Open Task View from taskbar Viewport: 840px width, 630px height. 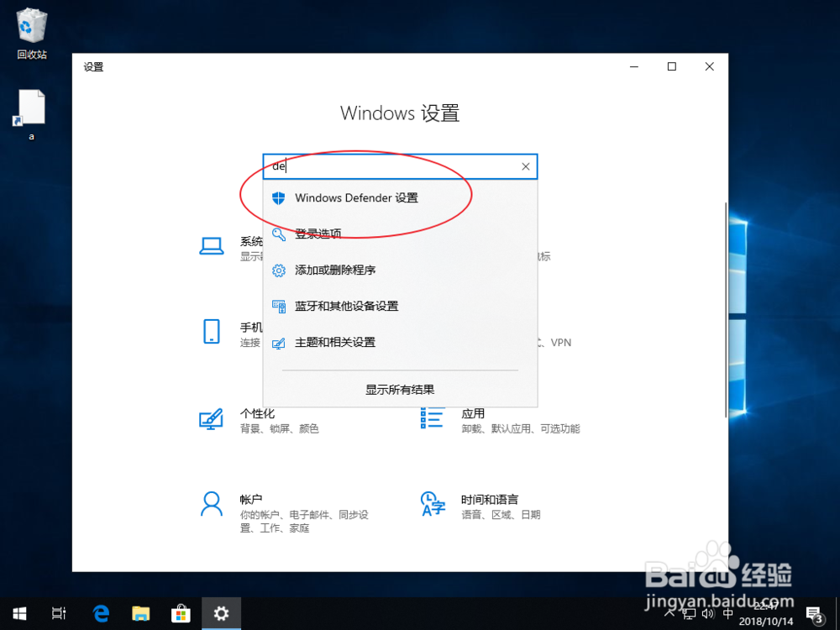click(x=59, y=613)
